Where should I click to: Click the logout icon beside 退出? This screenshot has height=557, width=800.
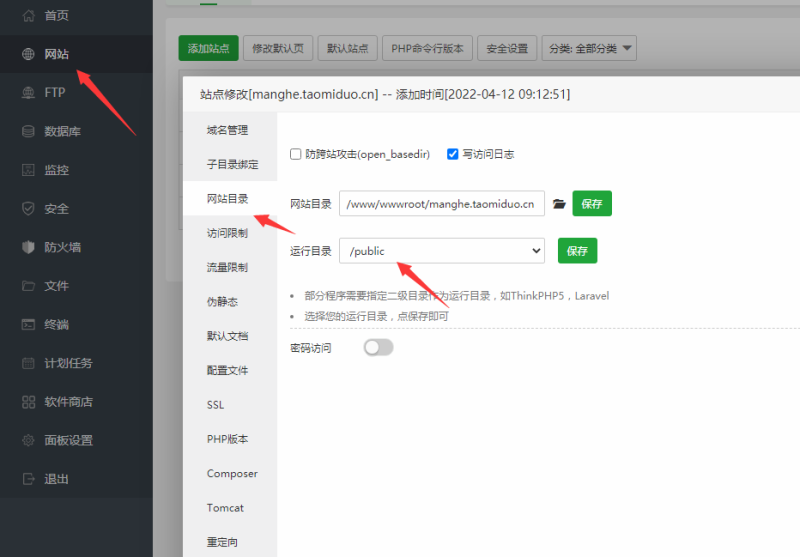coord(29,479)
